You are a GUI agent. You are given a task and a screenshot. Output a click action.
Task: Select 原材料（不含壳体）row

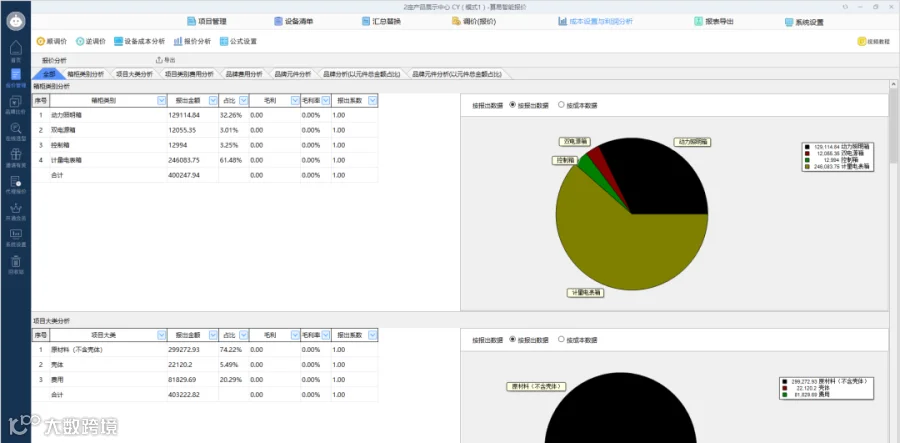205,349
